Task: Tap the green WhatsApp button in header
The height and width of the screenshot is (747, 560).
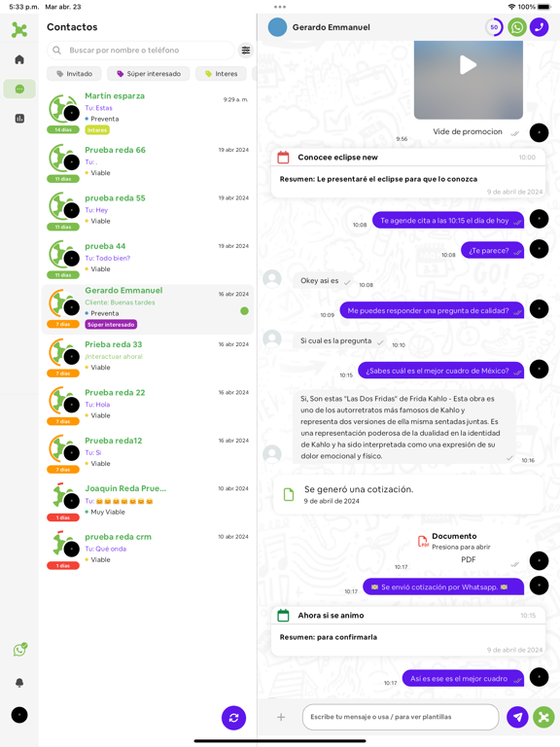Action: pos(516,27)
